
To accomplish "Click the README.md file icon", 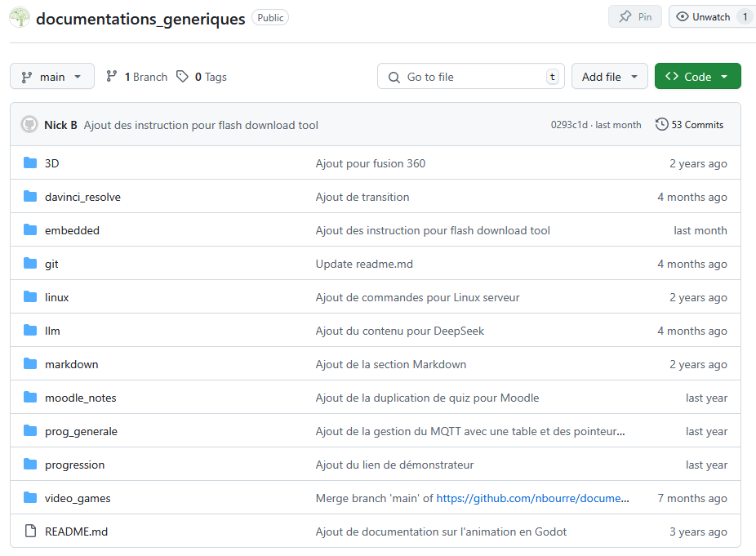I will click(30, 532).
